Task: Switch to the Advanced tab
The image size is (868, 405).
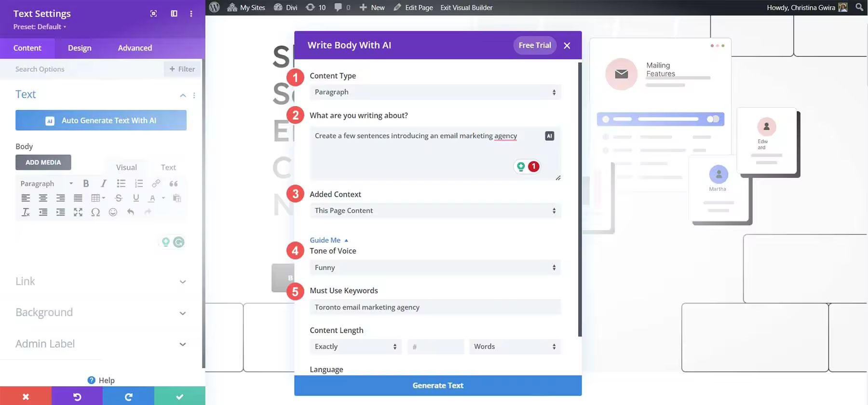Action: (135, 48)
